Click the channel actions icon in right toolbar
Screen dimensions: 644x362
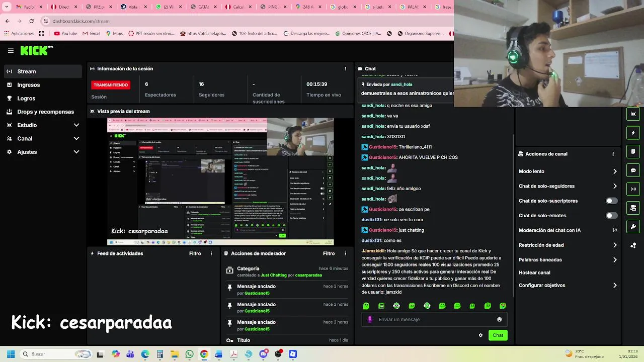(x=633, y=208)
